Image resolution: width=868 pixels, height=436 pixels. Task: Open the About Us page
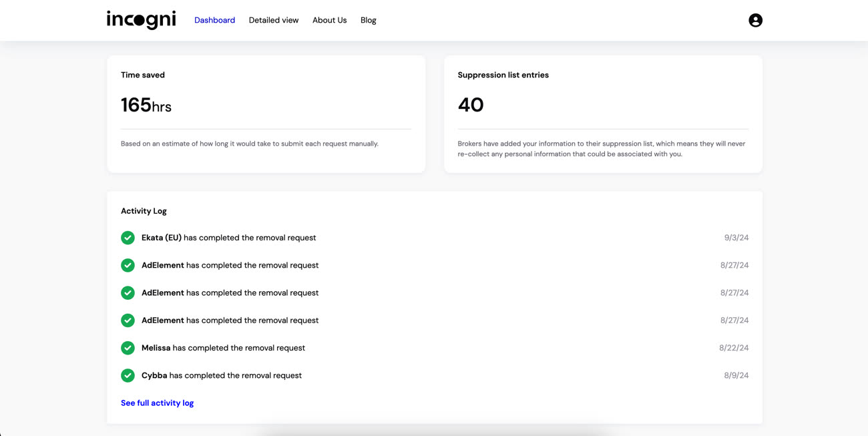pyautogui.click(x=329, y=20)
